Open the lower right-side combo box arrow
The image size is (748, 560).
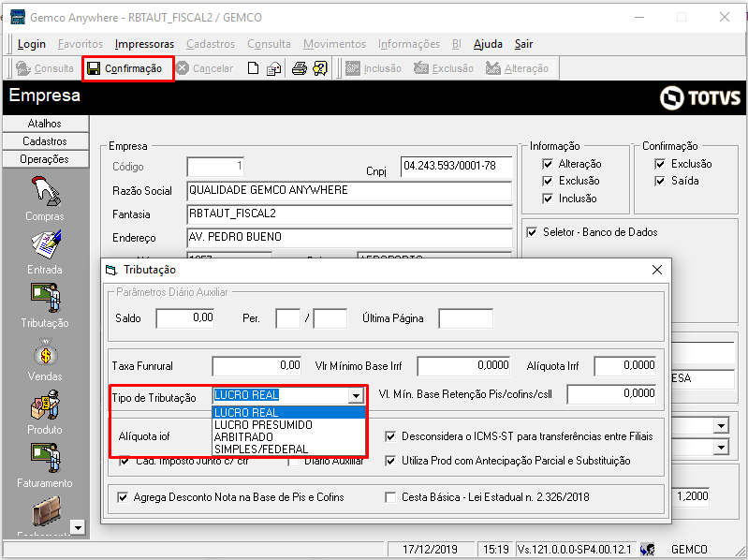tap(721, 448)
